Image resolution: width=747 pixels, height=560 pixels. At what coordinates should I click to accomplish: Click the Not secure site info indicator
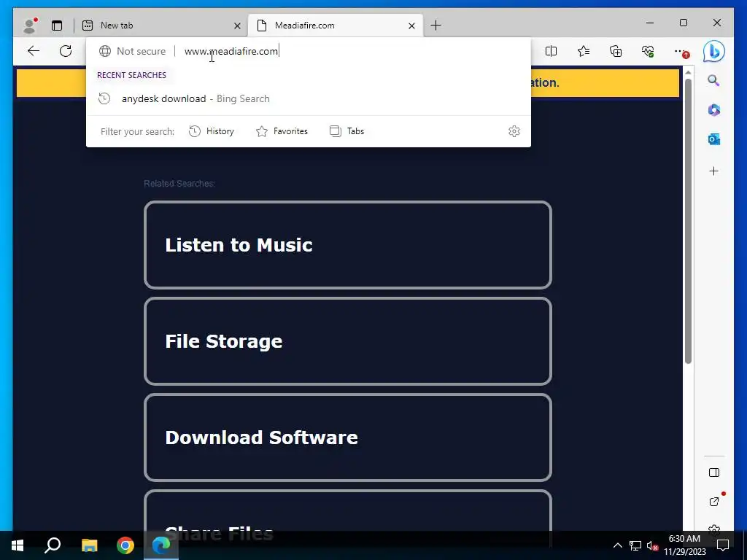click(x=133, y=51)
